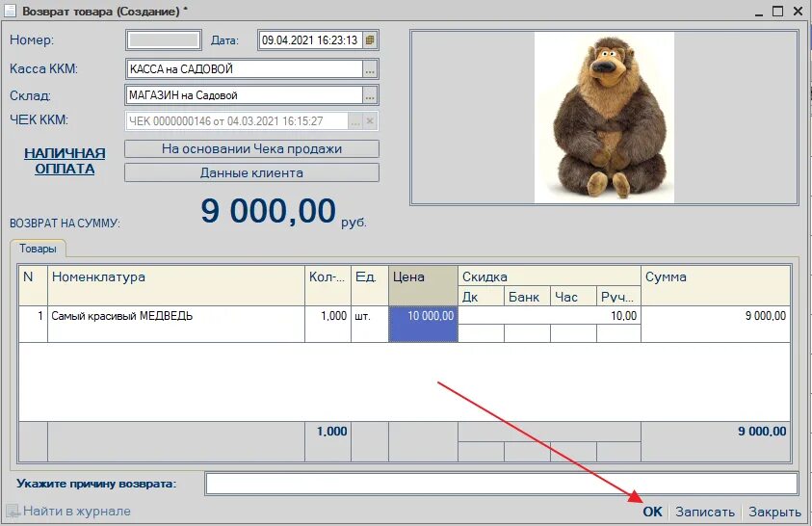
Task: Click the Сумма column header
Action: 716,285
